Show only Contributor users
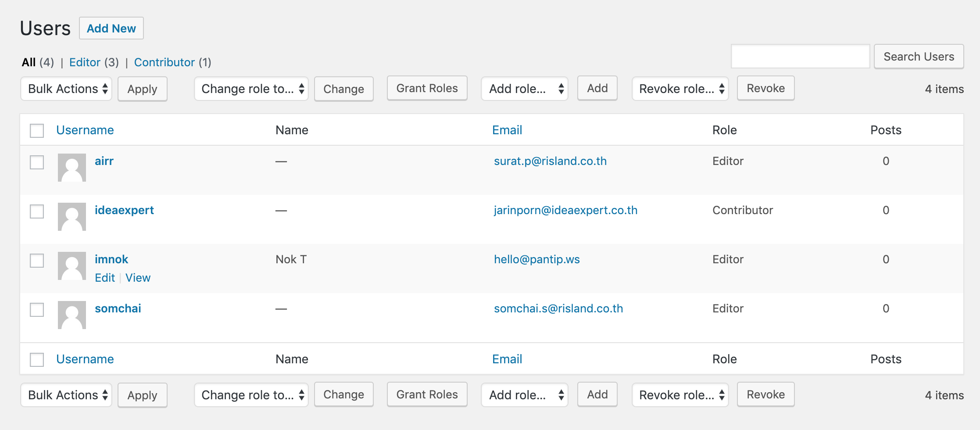980x430 pixels. [164, 62]
